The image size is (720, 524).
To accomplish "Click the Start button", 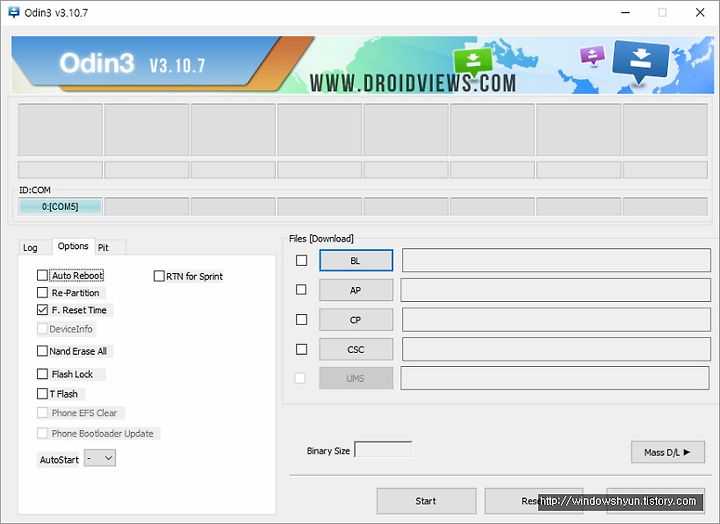I will [426, 501].
